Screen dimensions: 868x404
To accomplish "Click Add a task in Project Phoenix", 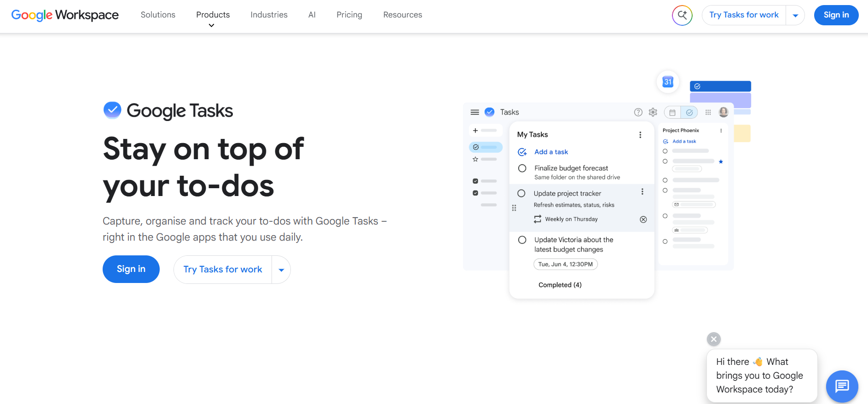I will pyautogui.click(x=684, y=141).
